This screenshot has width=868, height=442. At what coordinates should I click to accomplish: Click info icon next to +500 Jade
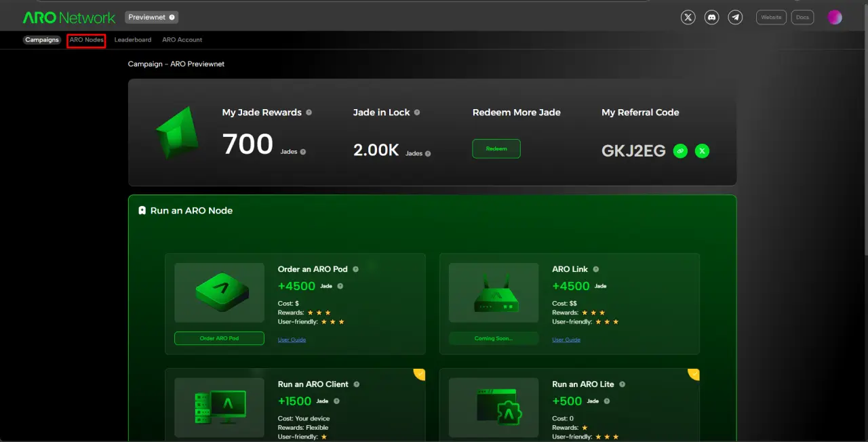pos(606,401)
